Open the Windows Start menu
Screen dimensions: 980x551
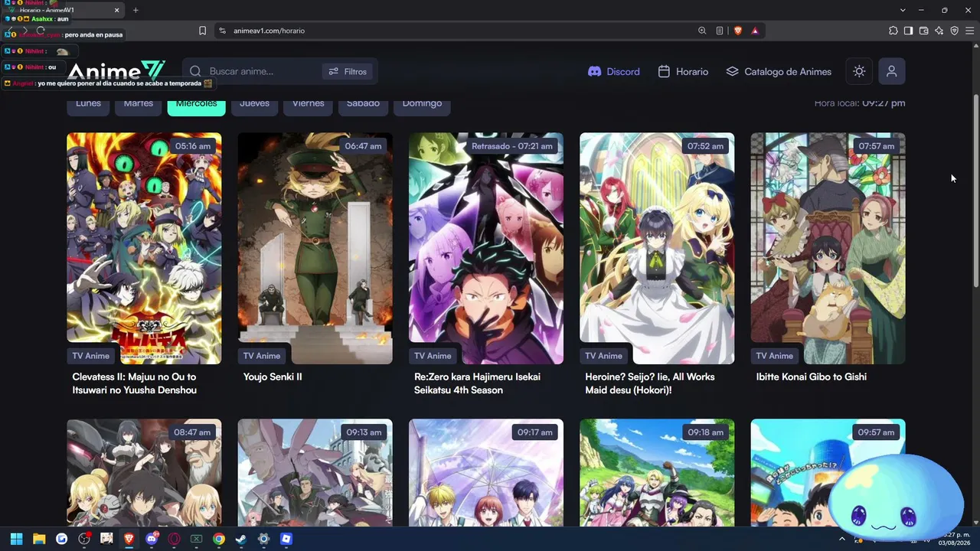tap(16, 539)
